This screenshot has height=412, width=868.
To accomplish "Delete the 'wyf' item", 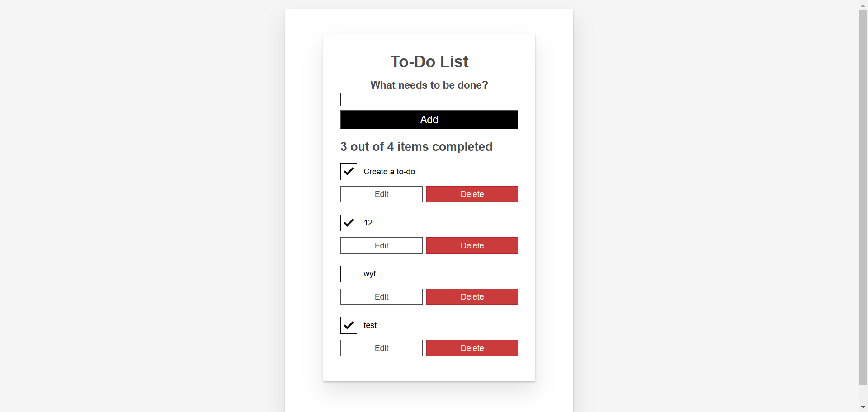I will 472,297.
